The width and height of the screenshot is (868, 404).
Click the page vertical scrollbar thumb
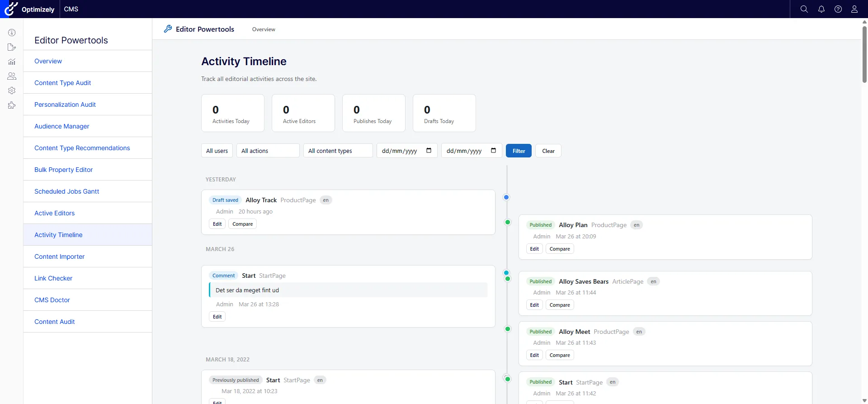(864, 54)
